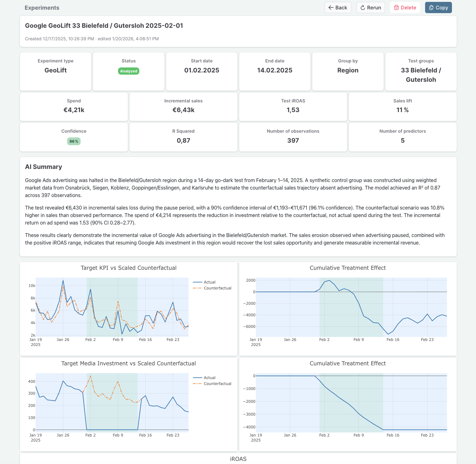The image size is (476, 464).
Task: Click the back arrow icon
Action: pyautogui.click(x=331, y=7)
